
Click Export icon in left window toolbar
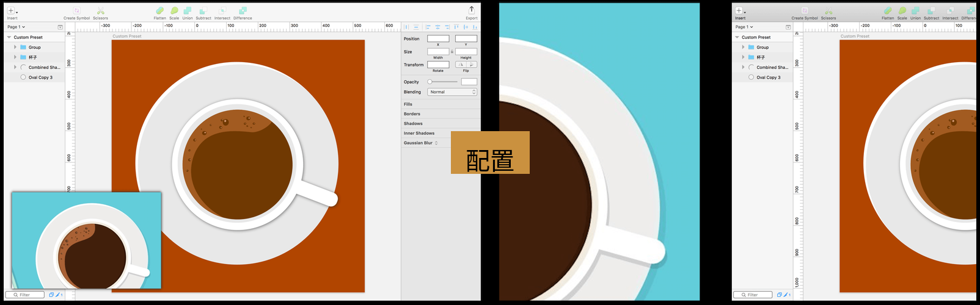point(471,10)
